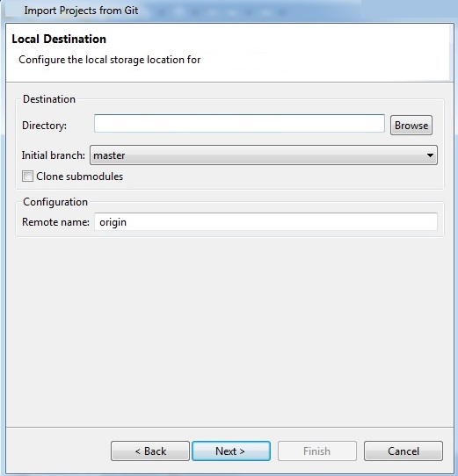The height and width of the screenshot is (476, 458).
Task: Click the Clone submodules label text
Action: pos(80,177)
